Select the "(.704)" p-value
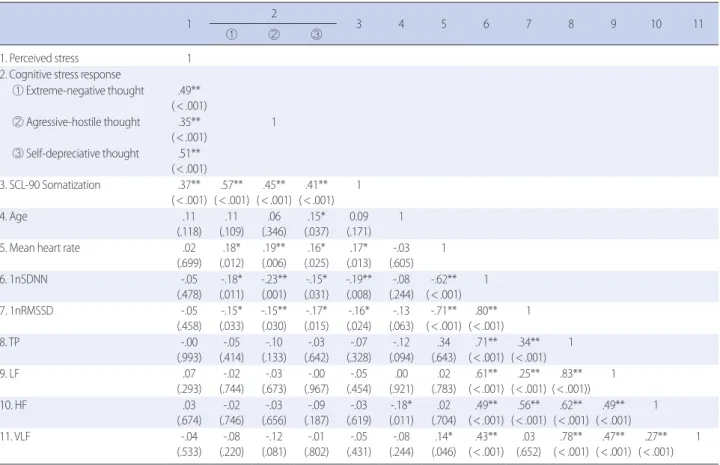 pyautogui.click(x=444, y=420)
